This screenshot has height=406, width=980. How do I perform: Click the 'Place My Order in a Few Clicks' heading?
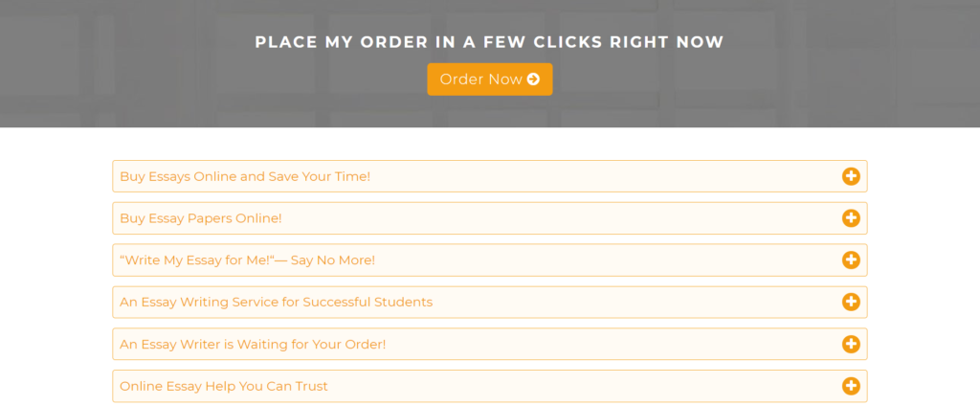[x=489, y=42]
